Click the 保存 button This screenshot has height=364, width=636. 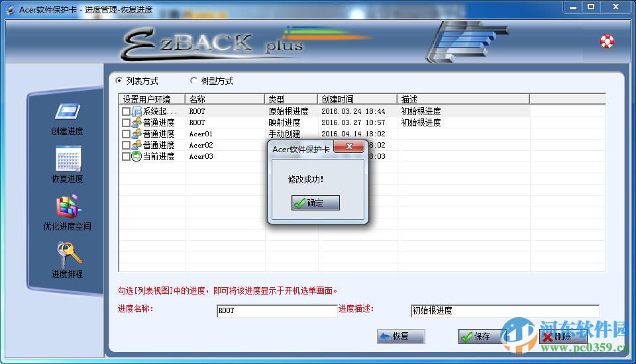482,336
